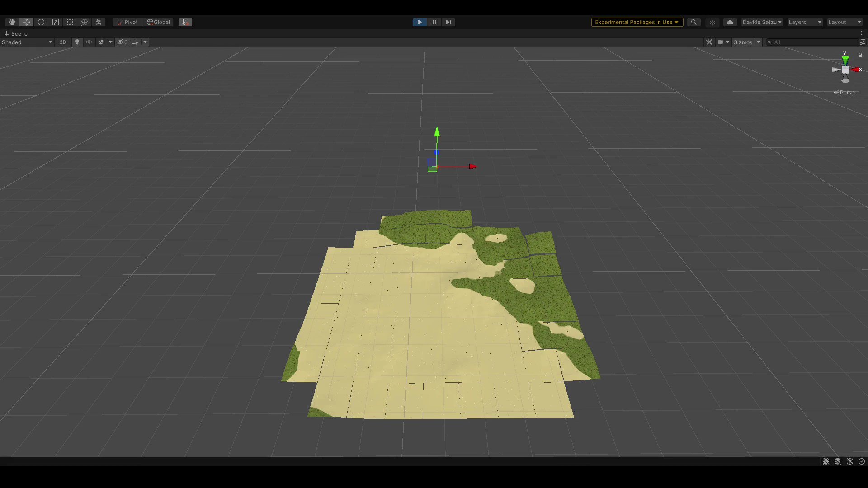
Task: Toggle the 2D view mode
Action: tap(62, 42)
